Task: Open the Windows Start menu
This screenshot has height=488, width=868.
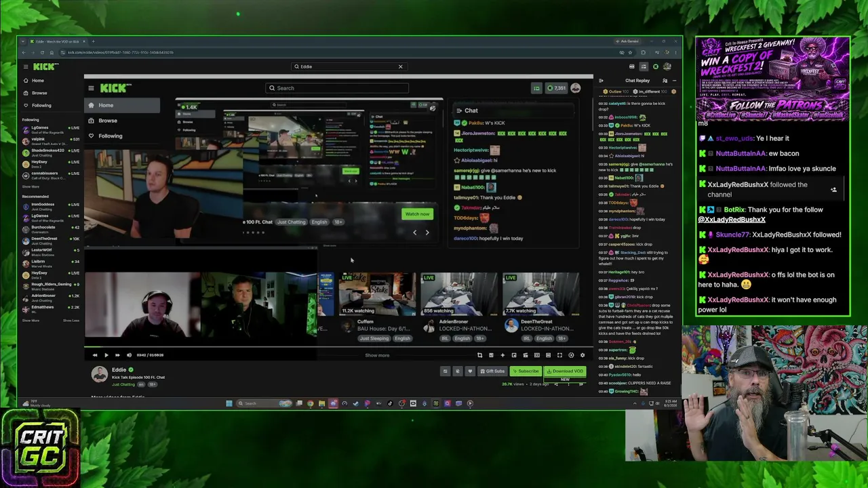Action: click(x=229, y=403)
